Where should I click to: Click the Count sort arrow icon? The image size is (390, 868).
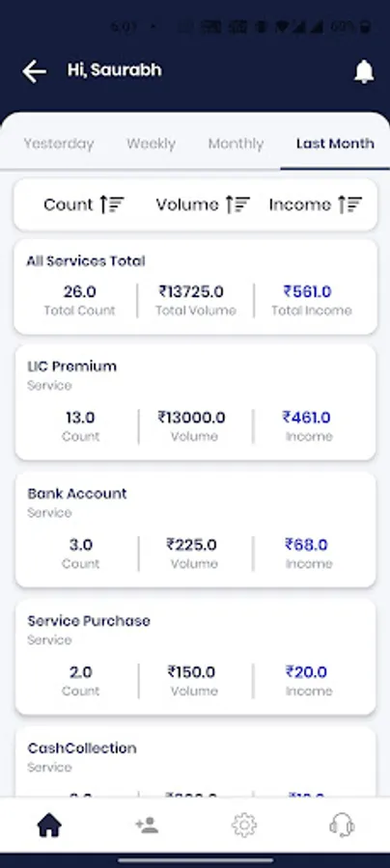pyautogui.click(x=112, y=204)
